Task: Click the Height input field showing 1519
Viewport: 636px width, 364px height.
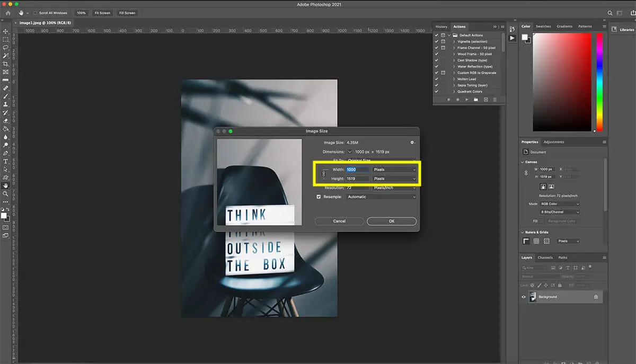Action: click(x=358, y=179)
